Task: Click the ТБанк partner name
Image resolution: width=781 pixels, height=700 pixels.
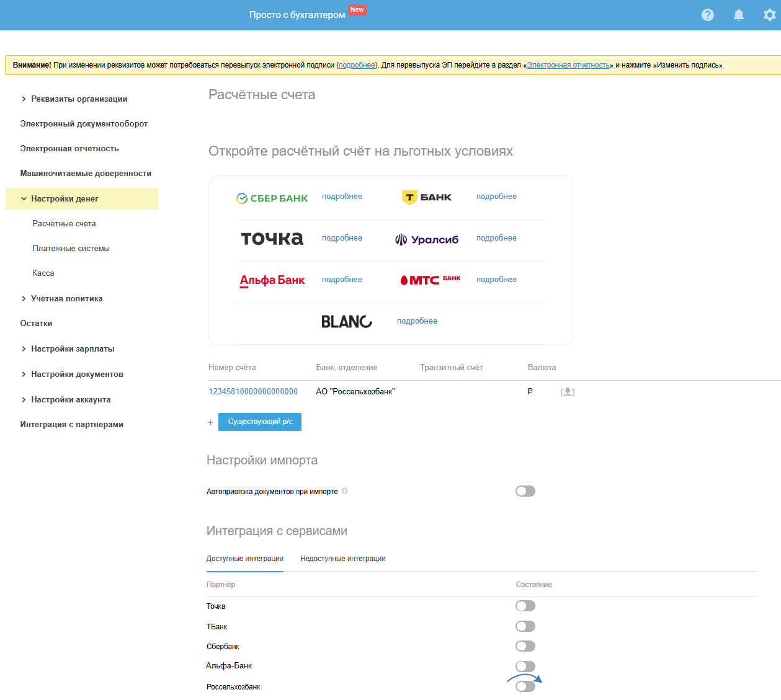Action: pyautogui.click(x=217, y=627)
